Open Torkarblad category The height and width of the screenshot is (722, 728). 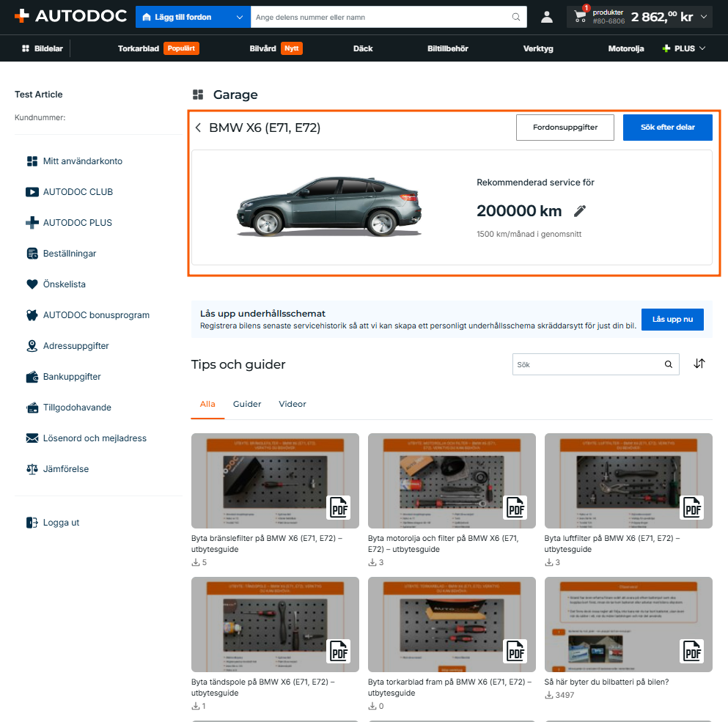click(139, 48)
